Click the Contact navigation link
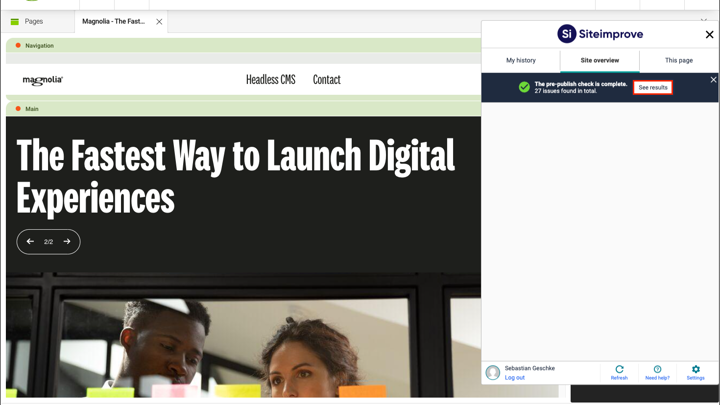This screenshot has width=720, height=405. pyautogui.click(x=326, y=80)
